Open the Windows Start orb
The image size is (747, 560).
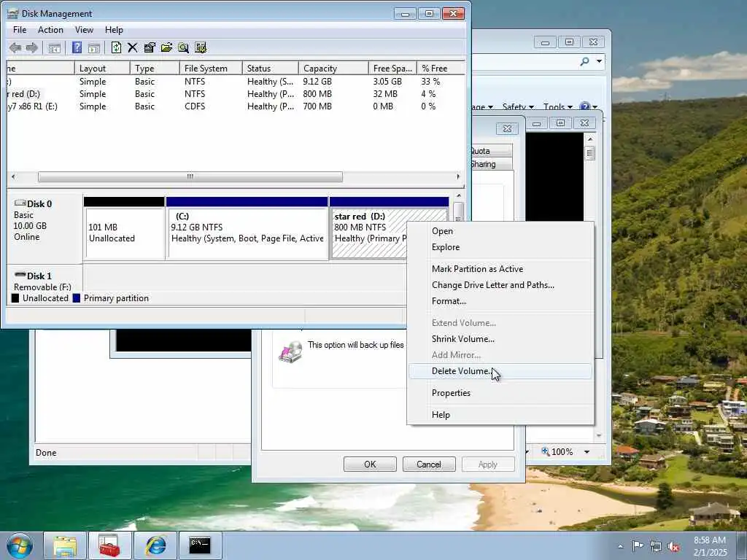click(x=20, y=545)
